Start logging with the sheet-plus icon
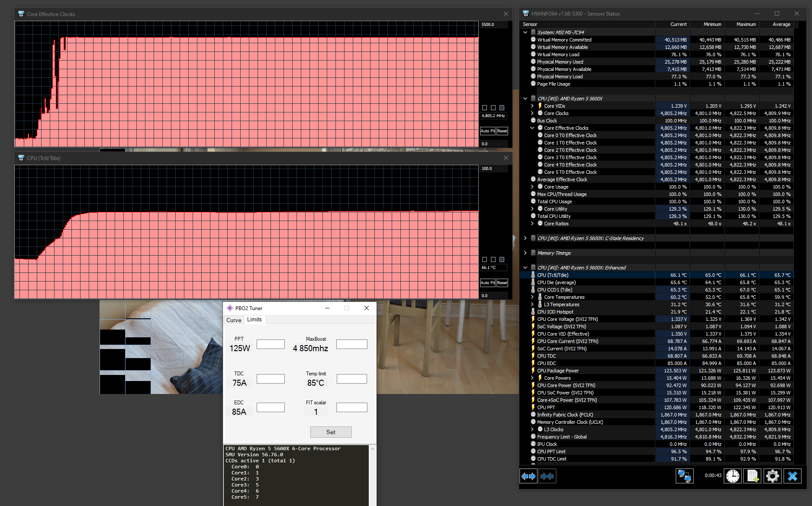The image size is (812, 506). pos(753,476)
